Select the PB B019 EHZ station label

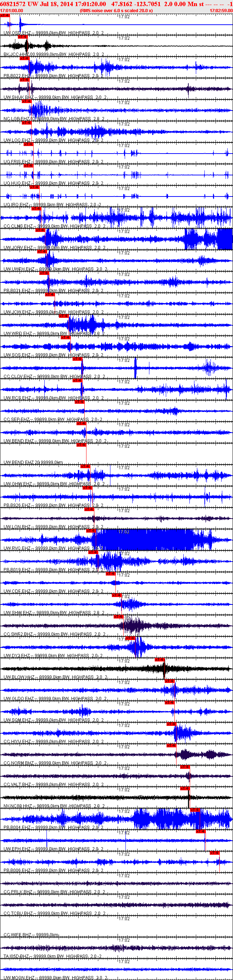[x=53, y=570]
